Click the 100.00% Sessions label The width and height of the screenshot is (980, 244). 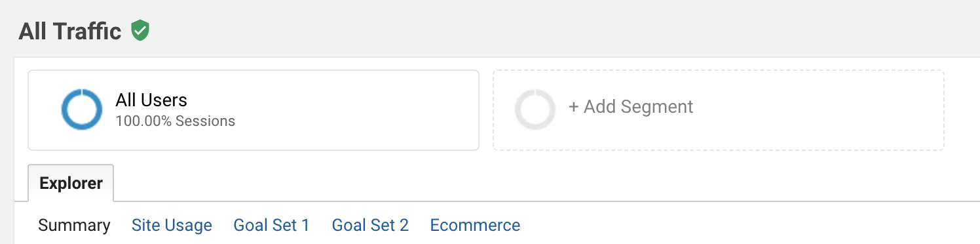(175, 121)
